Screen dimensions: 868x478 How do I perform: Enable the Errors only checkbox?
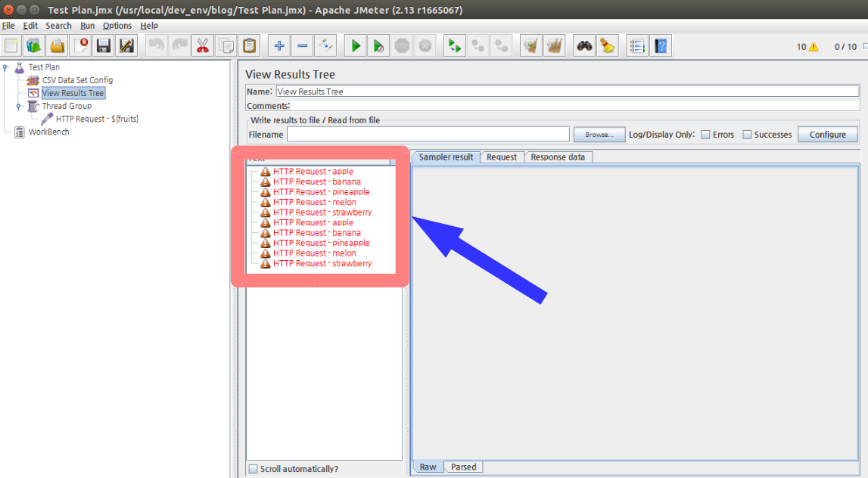click(705, 135)
